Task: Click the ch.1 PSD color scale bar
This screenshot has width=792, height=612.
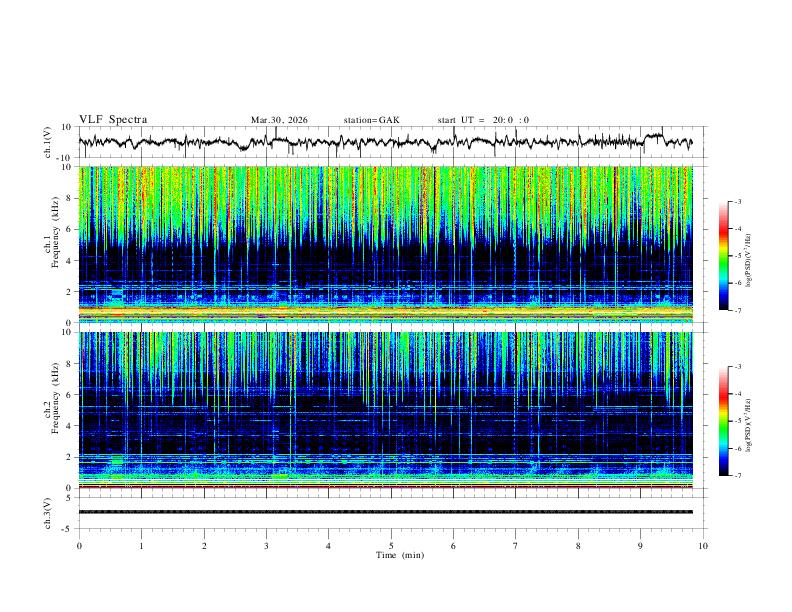Action: pyautogui.click(x=723, y=256)
